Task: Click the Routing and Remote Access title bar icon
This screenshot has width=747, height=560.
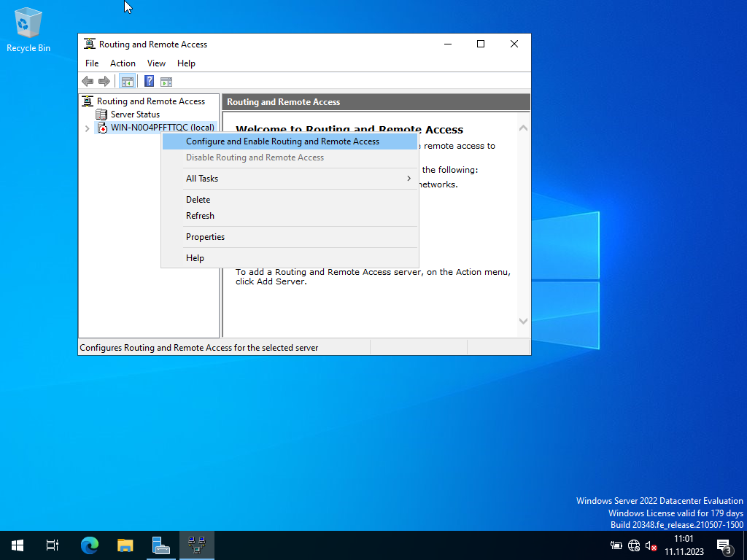Action: click(x=90, y=44)
